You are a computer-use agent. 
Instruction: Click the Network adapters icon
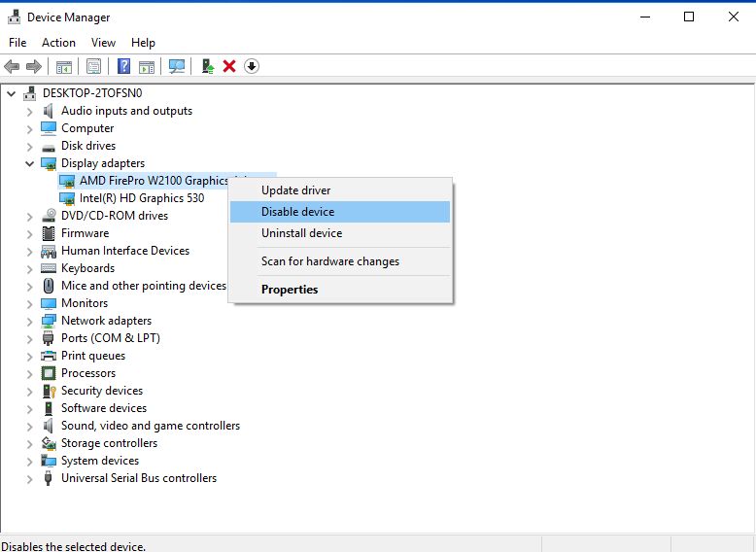coord(49,321)
